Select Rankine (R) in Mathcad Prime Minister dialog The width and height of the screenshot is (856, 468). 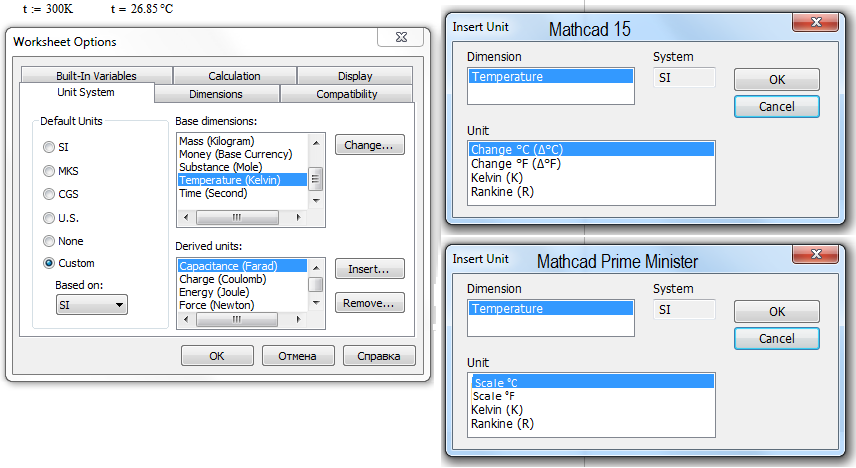click(592, 424)
